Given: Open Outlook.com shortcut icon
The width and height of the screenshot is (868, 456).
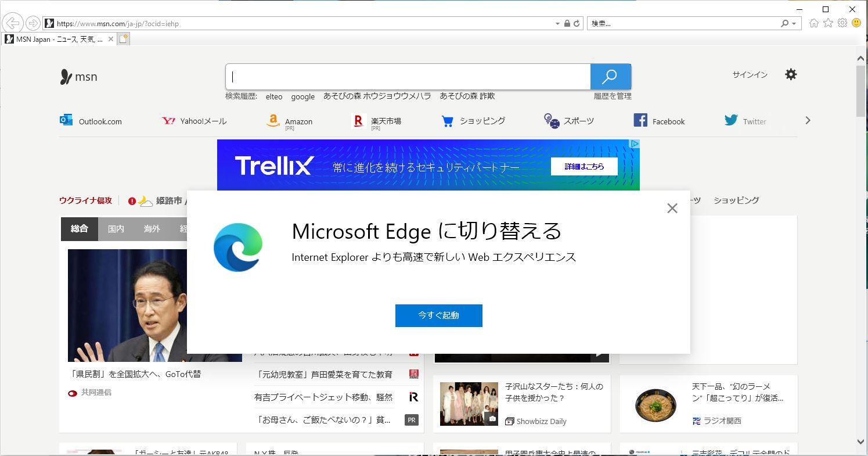Looking at the screenshot, I should pyautogui.click(x=66, y=120).
